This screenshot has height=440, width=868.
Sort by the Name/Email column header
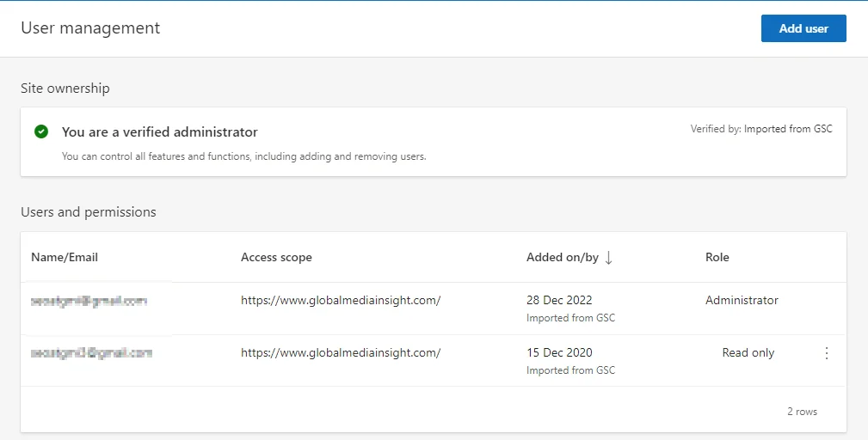[x=65, y=258]
